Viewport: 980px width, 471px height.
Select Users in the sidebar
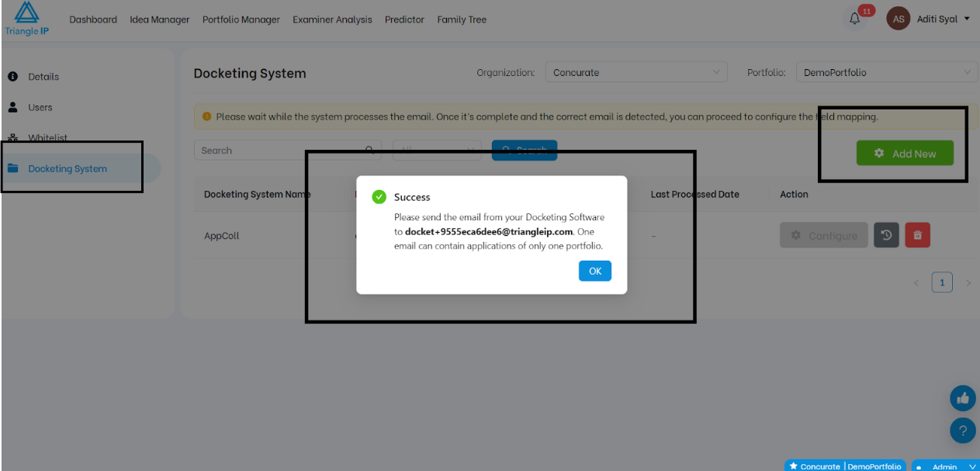40,107
